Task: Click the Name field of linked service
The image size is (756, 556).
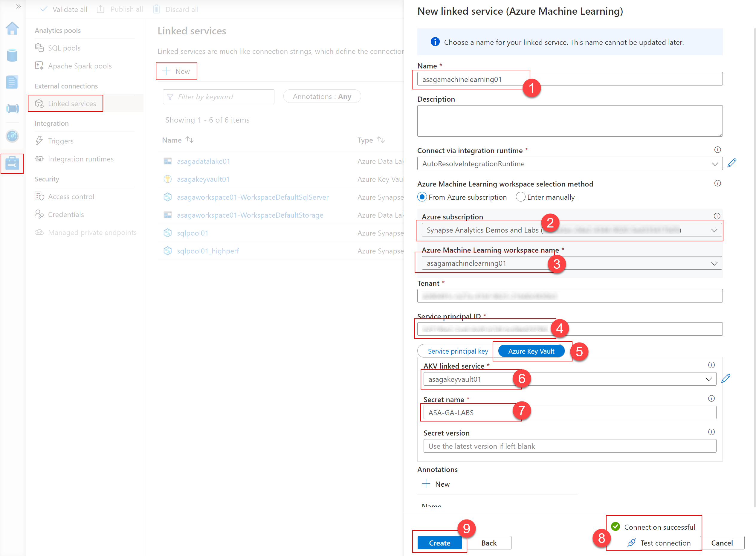Action: point(569,79)
